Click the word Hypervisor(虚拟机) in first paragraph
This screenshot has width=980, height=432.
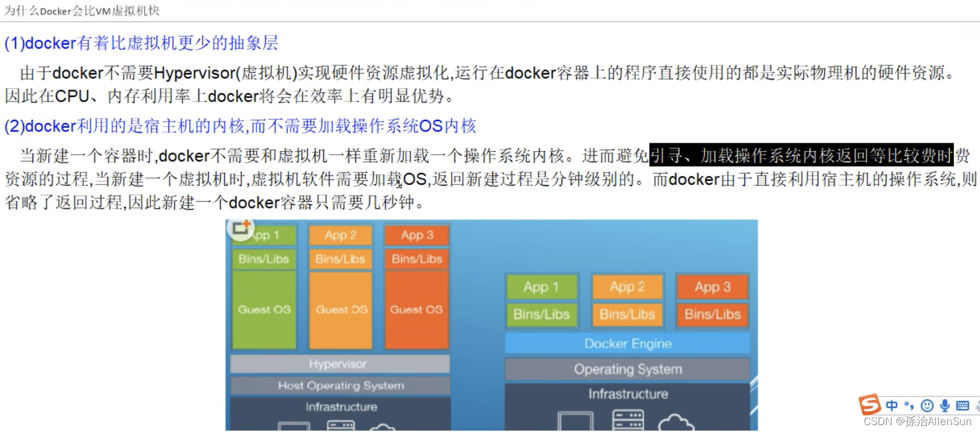(225, 73)
